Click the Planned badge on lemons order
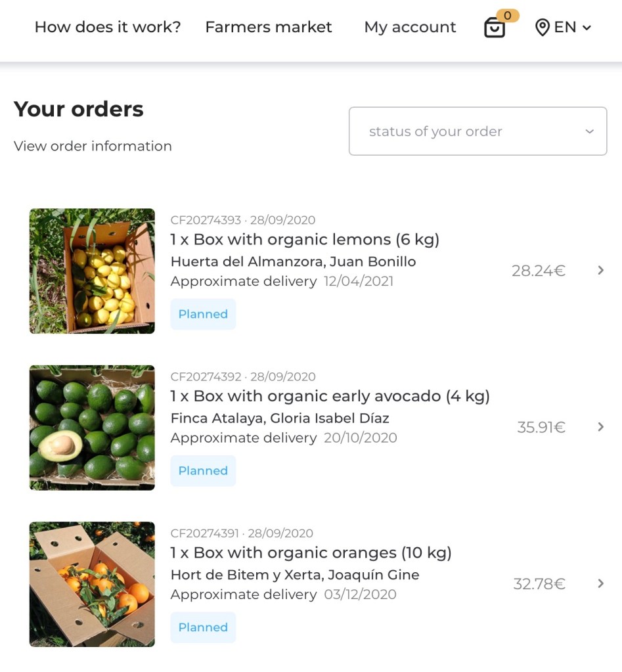Screen dimensions: 622x672 (x=203, y=314)
